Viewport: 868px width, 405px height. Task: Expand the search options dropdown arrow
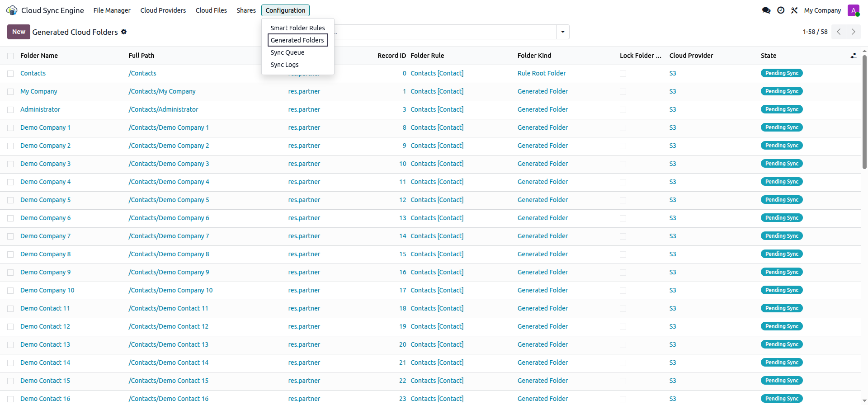point(563,32)
